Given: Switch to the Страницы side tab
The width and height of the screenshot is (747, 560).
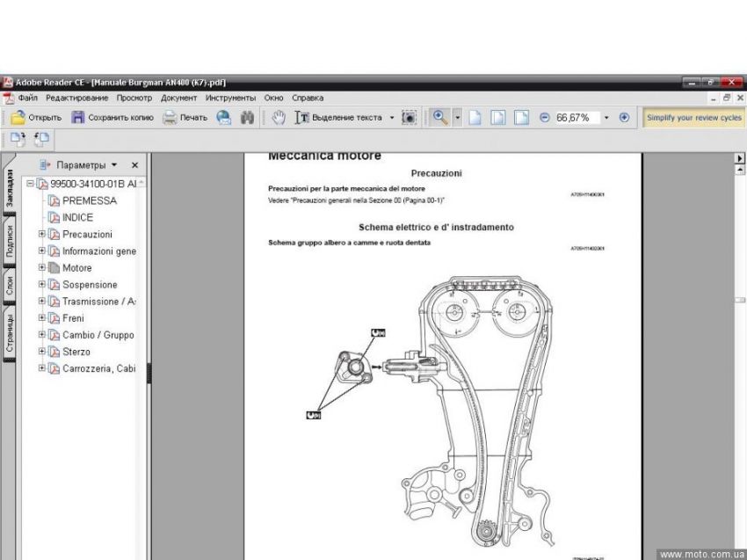Looking at the screenshot, I should [10, 332].
